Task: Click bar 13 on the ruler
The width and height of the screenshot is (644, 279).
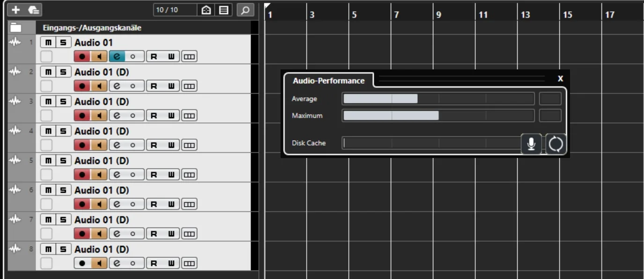Action: [526, 15]
